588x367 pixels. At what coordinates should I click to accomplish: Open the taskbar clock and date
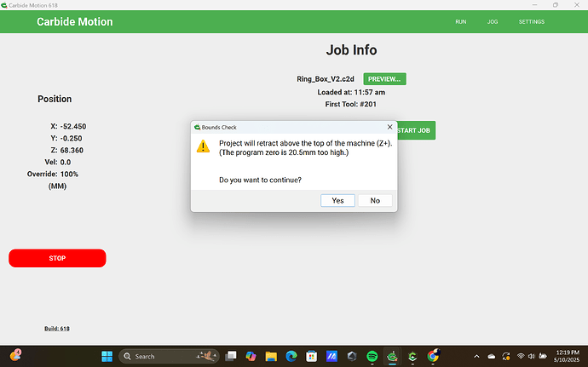click(567, 356)
